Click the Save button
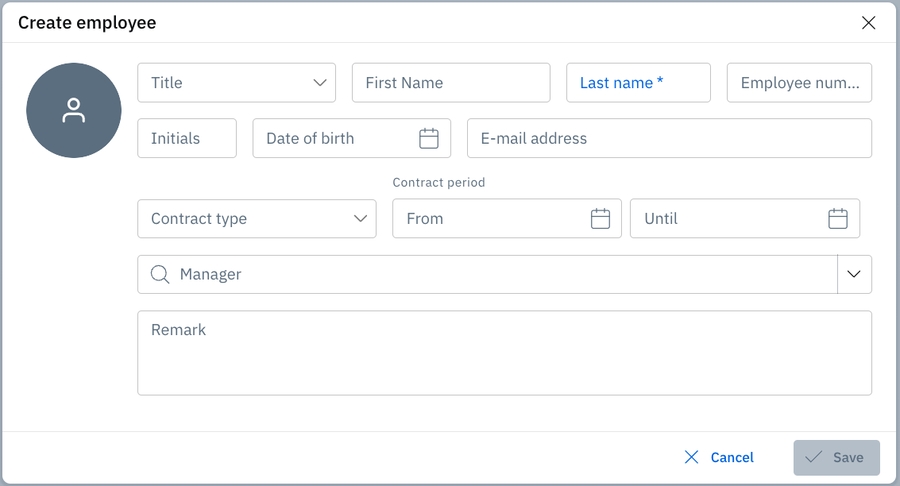Screen dimensions: 900x486 pyautogui.click(x=836, y=457)
